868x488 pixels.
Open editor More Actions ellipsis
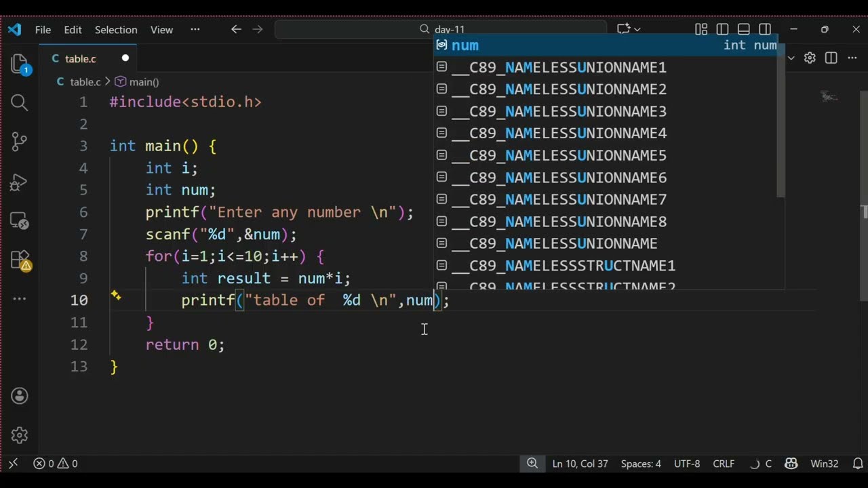[852, 58]
